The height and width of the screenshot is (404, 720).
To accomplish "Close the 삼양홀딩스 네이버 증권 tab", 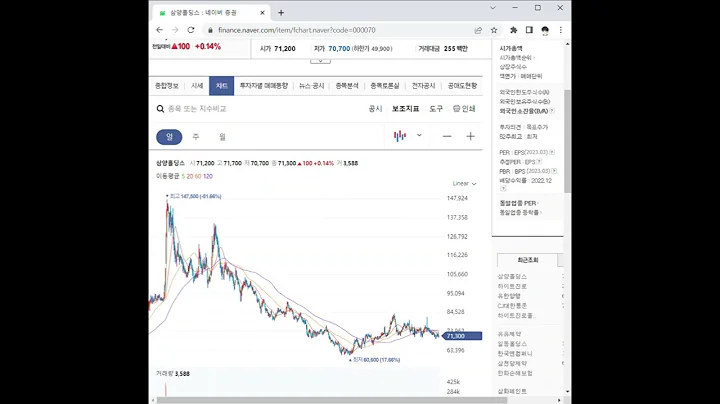I will point(262,13).
